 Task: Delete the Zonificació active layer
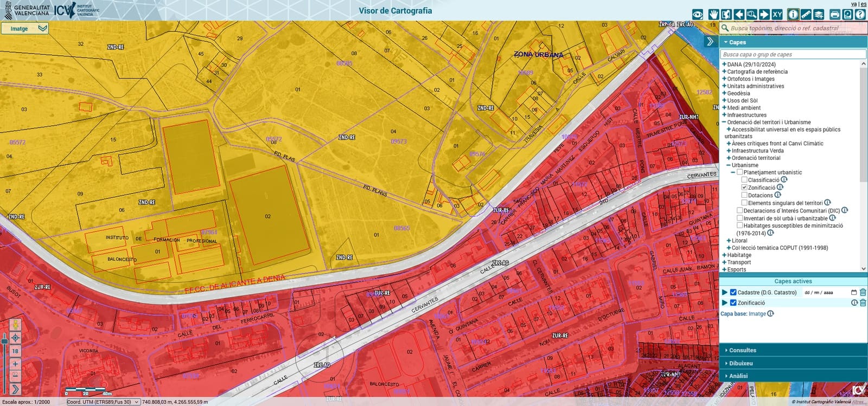863,303
